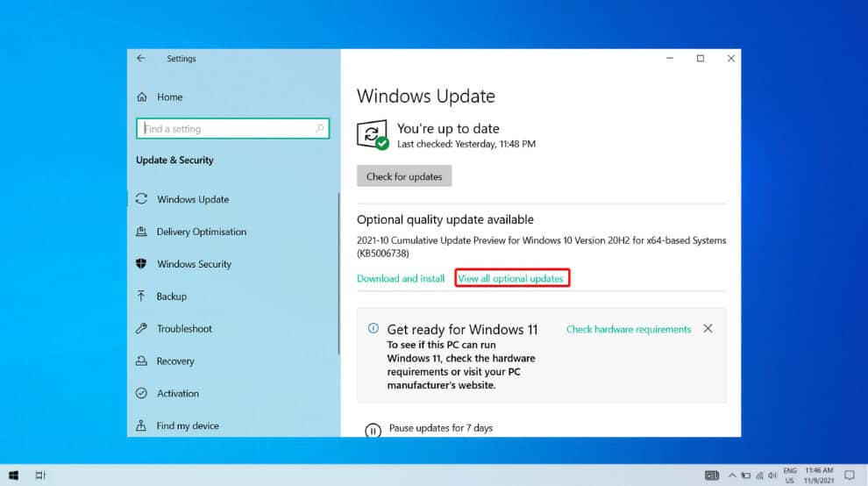Click the Windows Security shield icon

pos(141,263)
